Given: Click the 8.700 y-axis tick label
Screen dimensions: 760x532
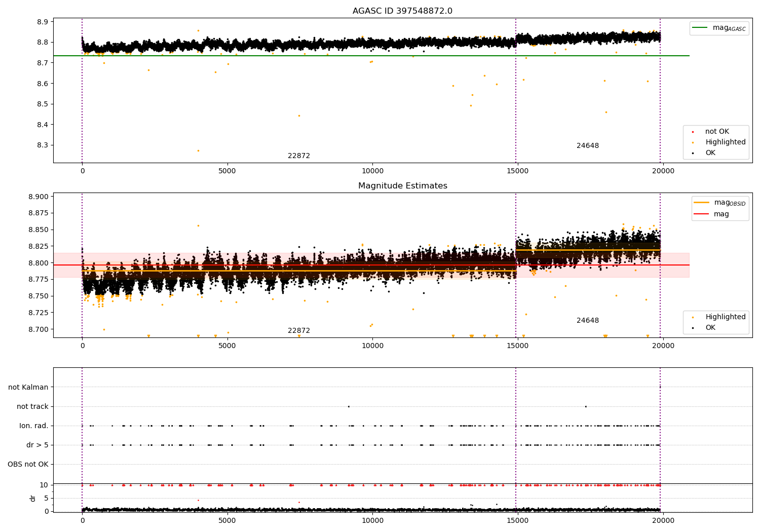Looking at the screenshot, I should coord(39,329).
